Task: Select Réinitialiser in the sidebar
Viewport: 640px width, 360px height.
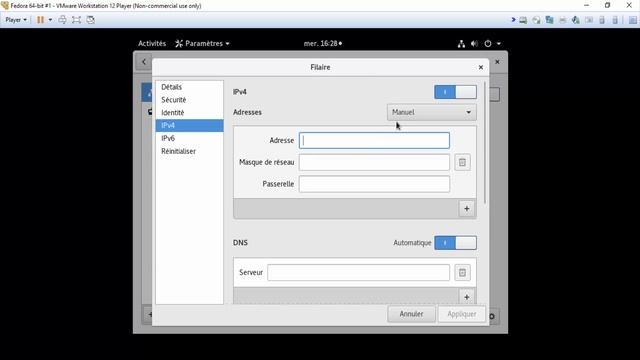Action: 189,151
